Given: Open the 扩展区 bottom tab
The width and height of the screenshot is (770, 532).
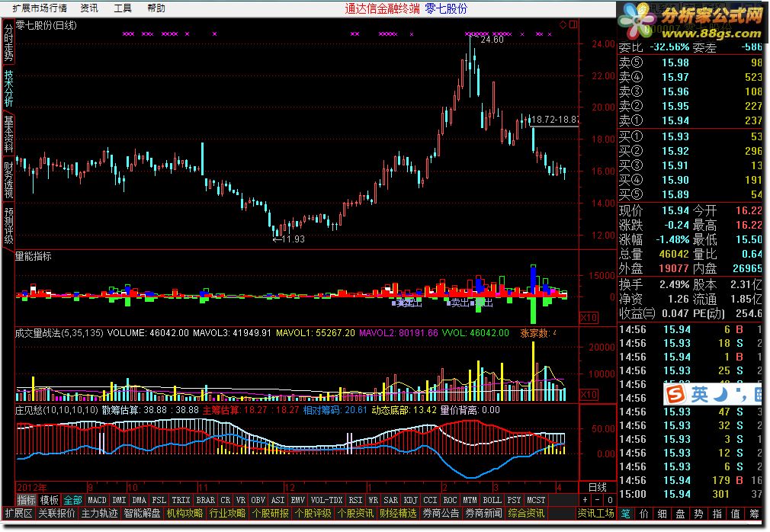Looking at the screenshot, I should coord(18,514).
